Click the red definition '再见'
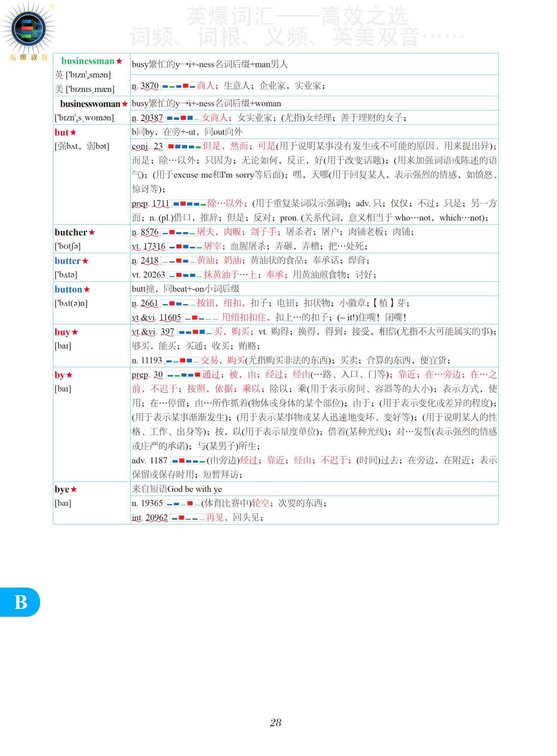 [x=215, y=518]
